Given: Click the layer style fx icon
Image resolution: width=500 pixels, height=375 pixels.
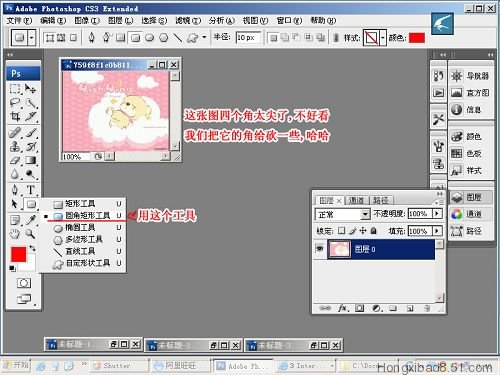Looking at the screenshot, I should 343,308.
